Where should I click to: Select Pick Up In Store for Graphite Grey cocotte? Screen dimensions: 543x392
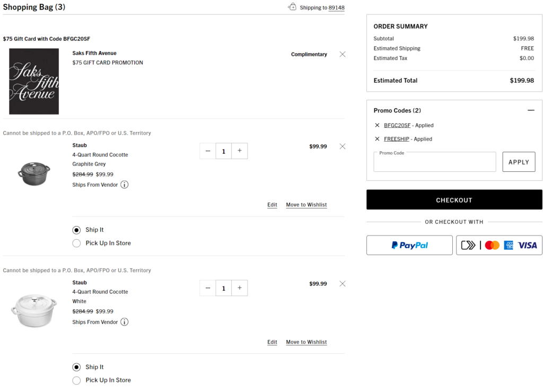coord(77,243)
